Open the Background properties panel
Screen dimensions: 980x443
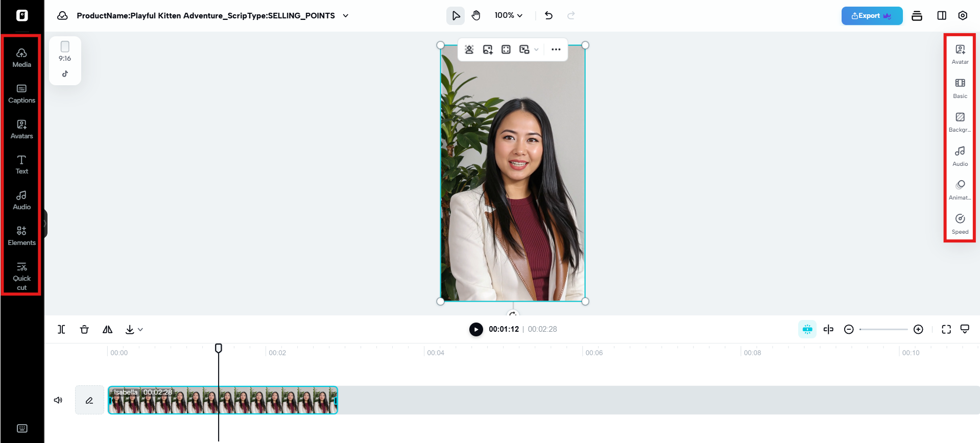[960, 122]
